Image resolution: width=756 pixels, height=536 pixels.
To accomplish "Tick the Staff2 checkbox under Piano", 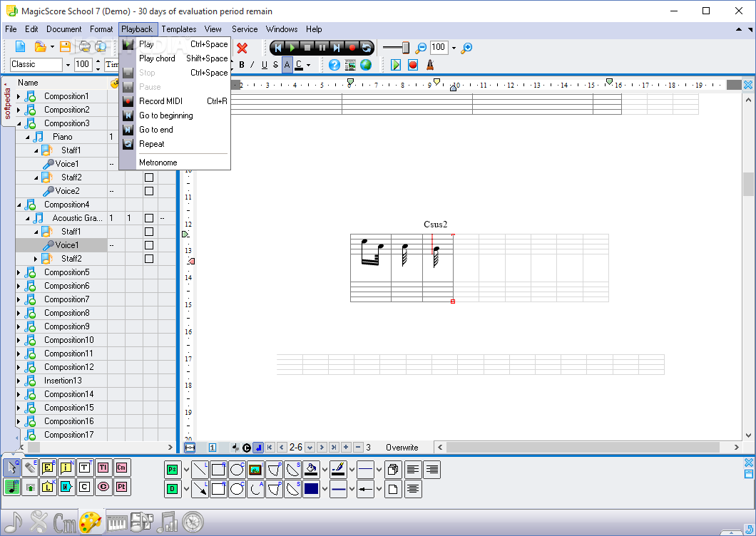I will 149,177.
